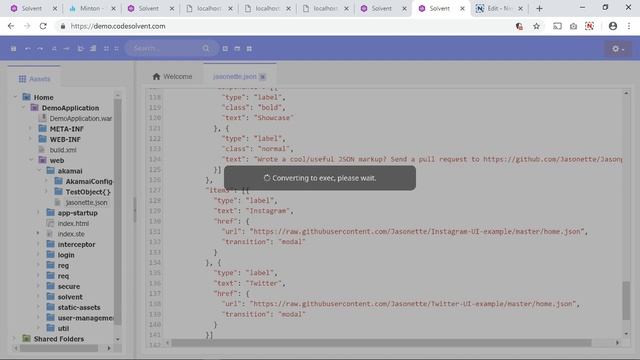Screen dimensions: 640x360
Task: Click the editor scroll-up arrow
Action: (626, 93)
